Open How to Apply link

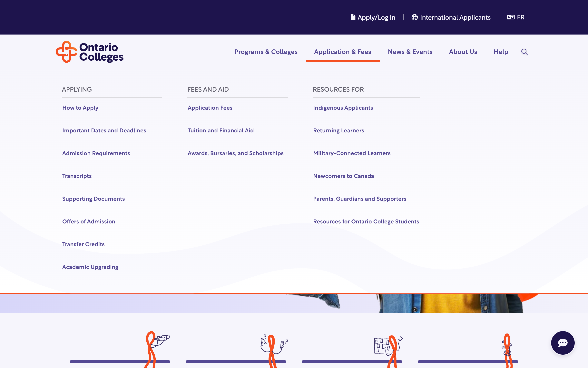tap(80, 108)
